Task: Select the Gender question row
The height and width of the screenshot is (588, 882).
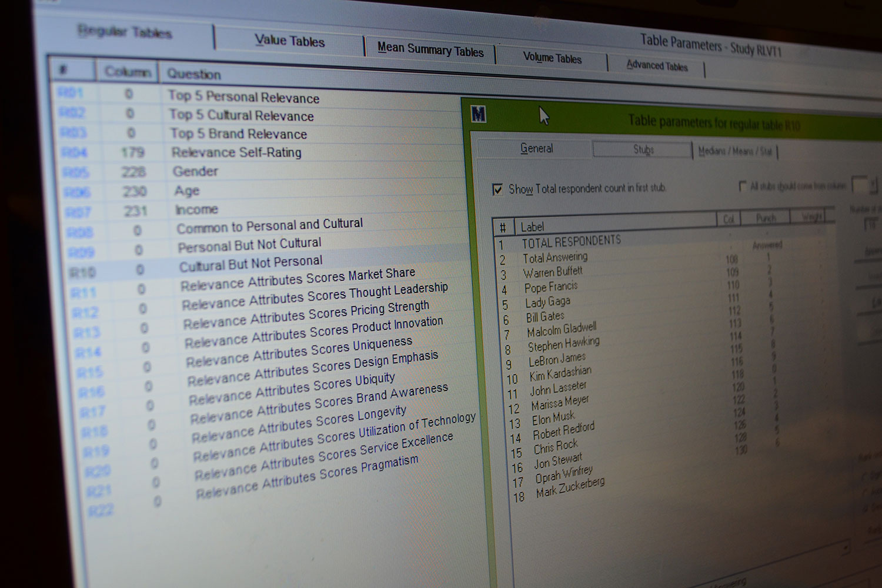Action: click(x=195, y=171)
